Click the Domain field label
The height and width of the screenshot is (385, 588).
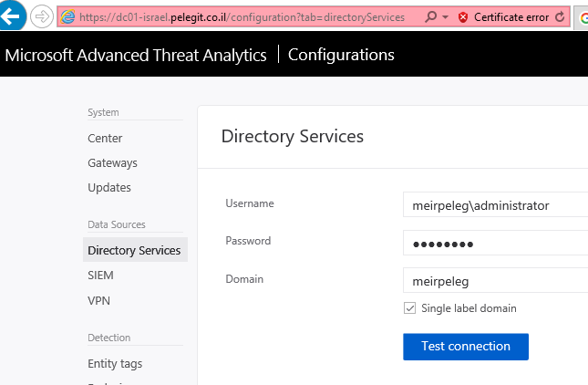pos(244,279)
